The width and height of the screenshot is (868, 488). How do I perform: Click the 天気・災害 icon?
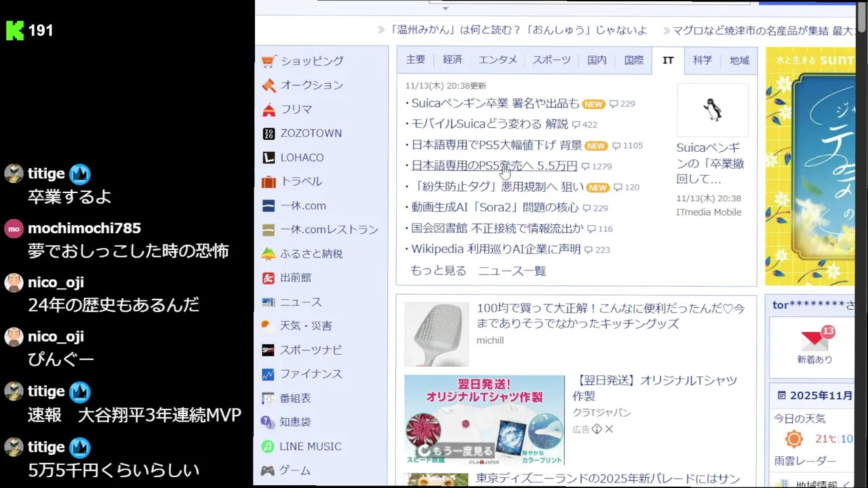pyautogui.click(x=267, y=325)
